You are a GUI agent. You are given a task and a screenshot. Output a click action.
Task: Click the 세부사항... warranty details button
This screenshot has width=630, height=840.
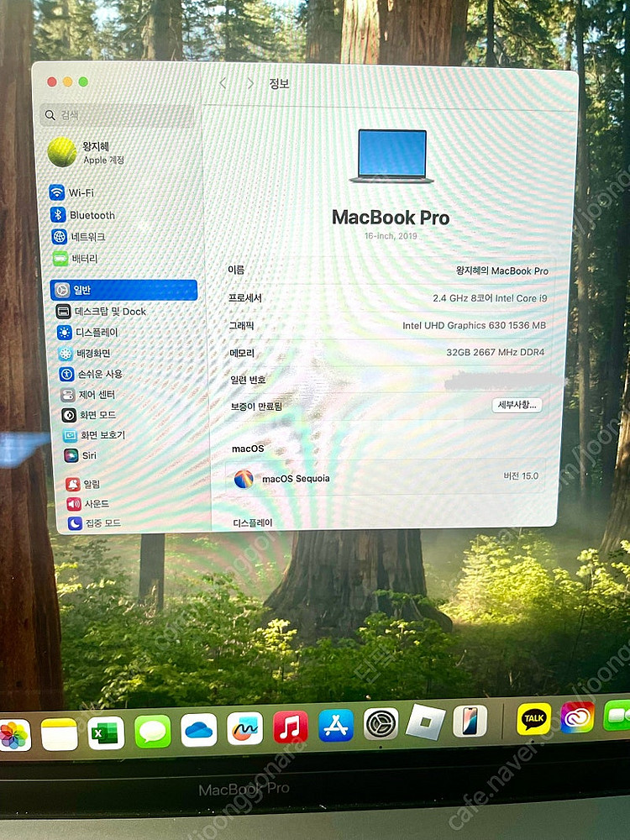pos(517,405)
